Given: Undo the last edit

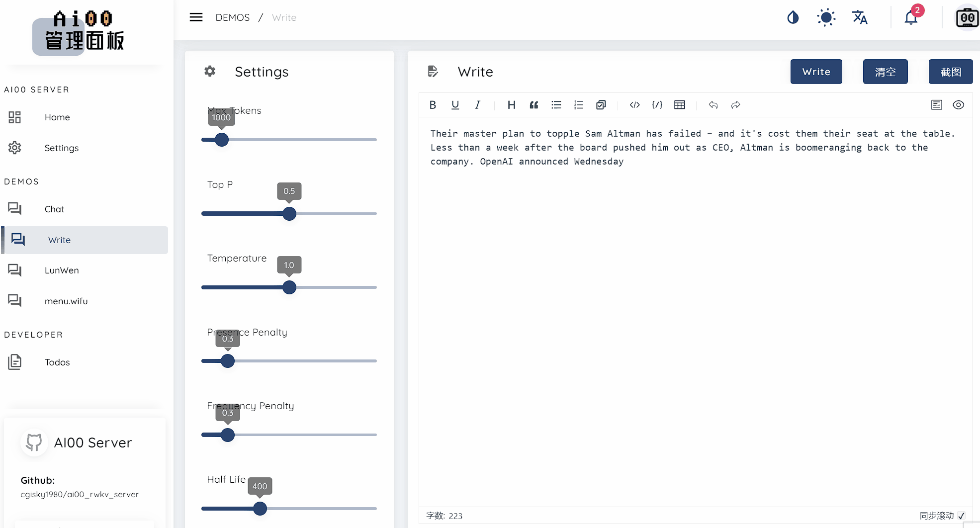Looking at the screenshot, I should tap(713, 105).
